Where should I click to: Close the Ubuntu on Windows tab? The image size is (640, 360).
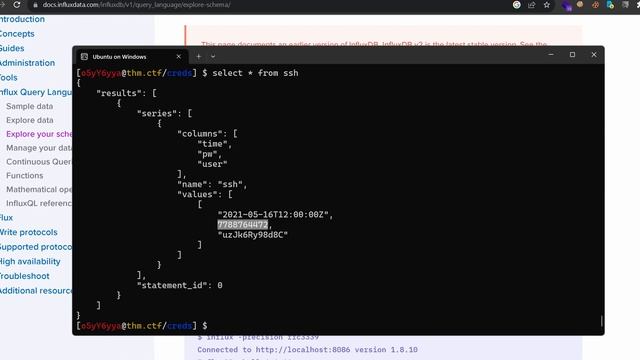pos(178,56)
